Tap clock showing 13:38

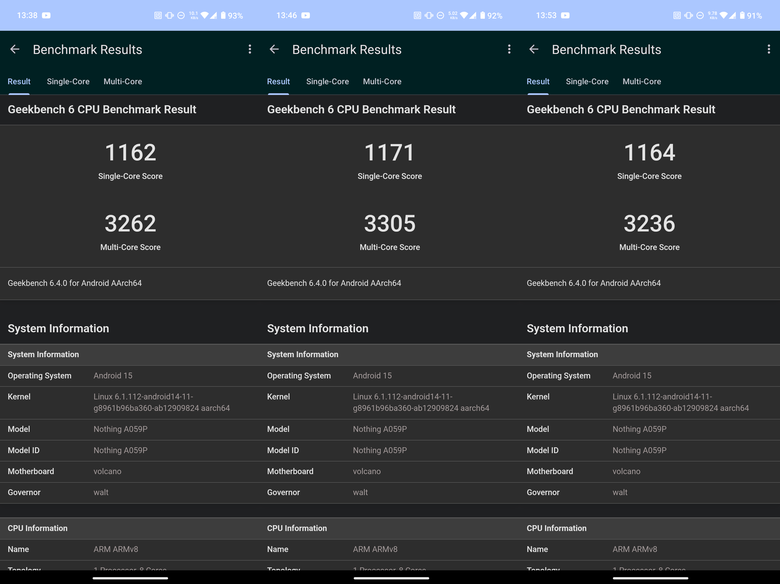pyautogui.click(x=27, y=15)
